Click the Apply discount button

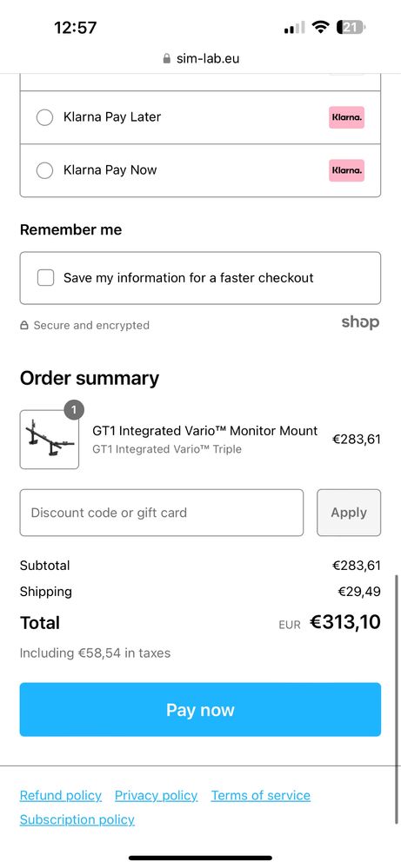[x=349, y=513]
